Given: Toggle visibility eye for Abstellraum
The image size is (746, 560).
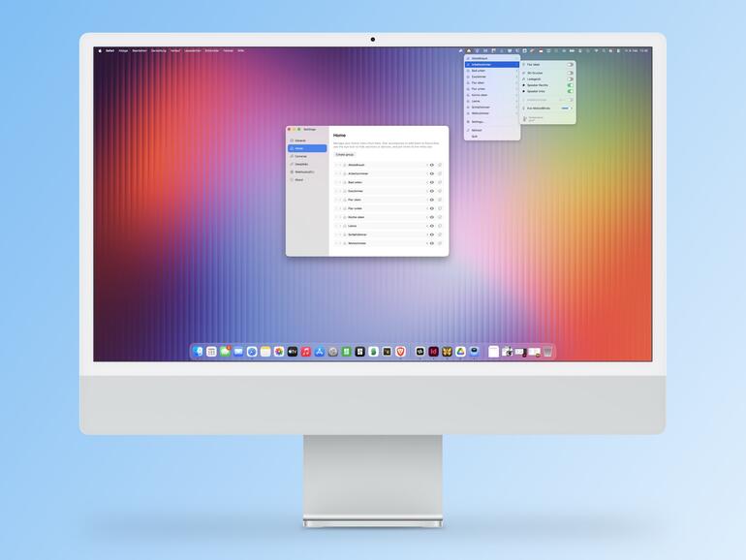Looking at the screenshot, I should point(432,165).
